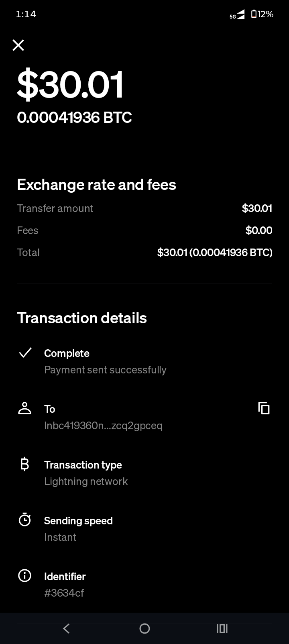Image resolution: width=289 pixels, height=644 pixels.
Task: Tap the Total amount with BTC value
Action: point(215,253)
